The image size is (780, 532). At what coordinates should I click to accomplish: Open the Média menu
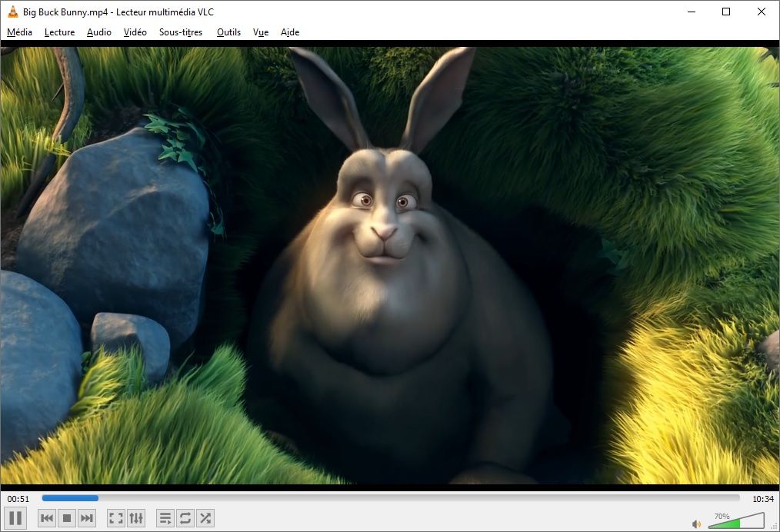(x=19, y=32)
